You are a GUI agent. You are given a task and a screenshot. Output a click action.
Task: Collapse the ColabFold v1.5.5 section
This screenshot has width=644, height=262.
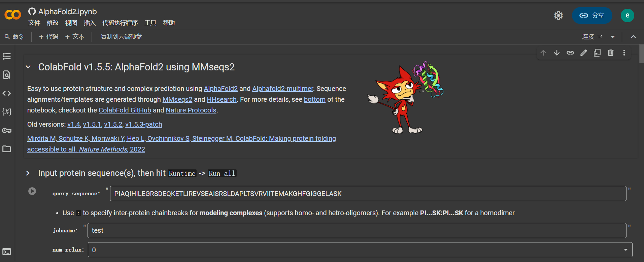(28, 67)
